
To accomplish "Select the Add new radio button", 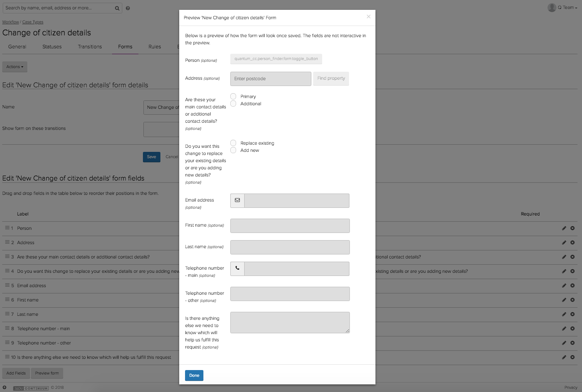I will 233,150.
